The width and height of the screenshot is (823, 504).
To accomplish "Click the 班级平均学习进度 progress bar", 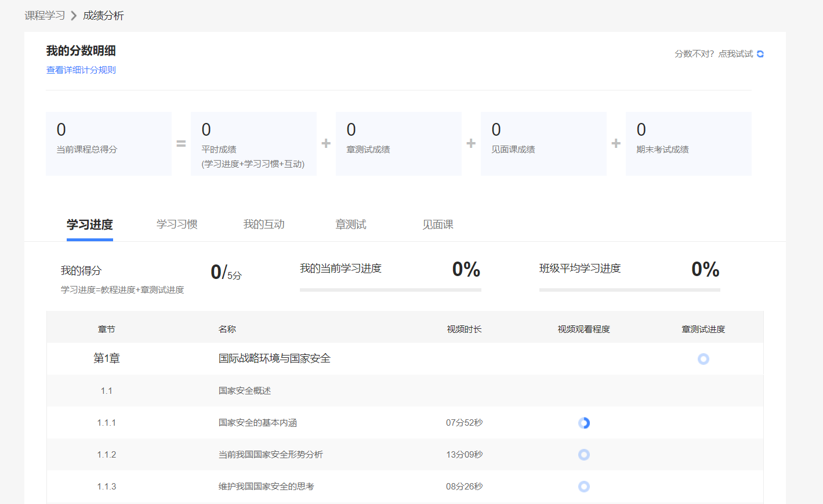I will [x=629, y=290].
